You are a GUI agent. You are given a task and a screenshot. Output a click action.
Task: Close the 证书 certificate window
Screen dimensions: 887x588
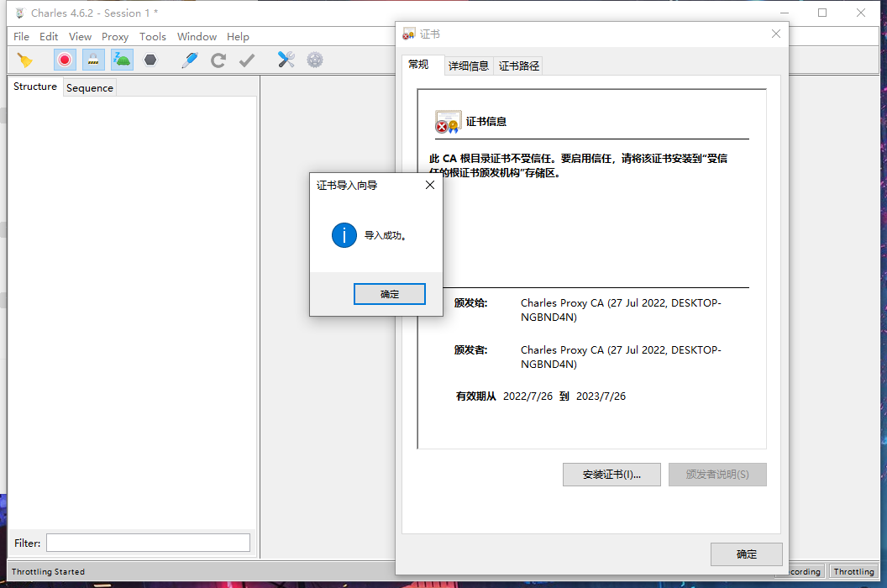tap(776, 34)
